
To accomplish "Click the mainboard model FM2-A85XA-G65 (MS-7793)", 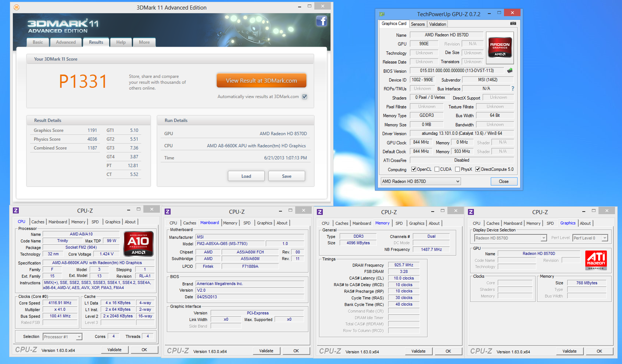I will (x=230, y=244).
